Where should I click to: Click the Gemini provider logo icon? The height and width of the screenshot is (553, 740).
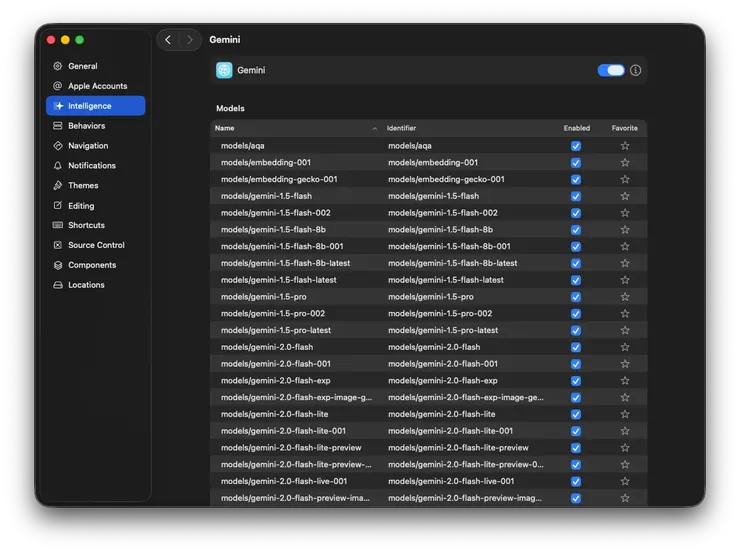(224, 70)
